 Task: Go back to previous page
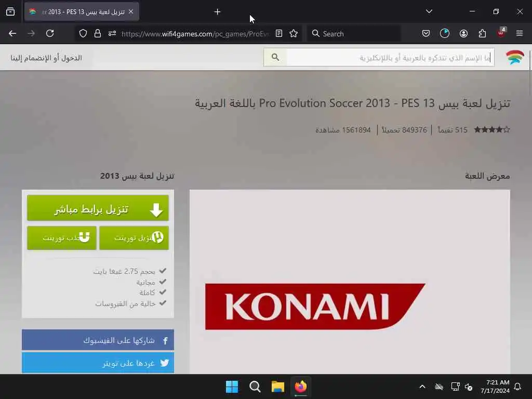pos(12,33)
